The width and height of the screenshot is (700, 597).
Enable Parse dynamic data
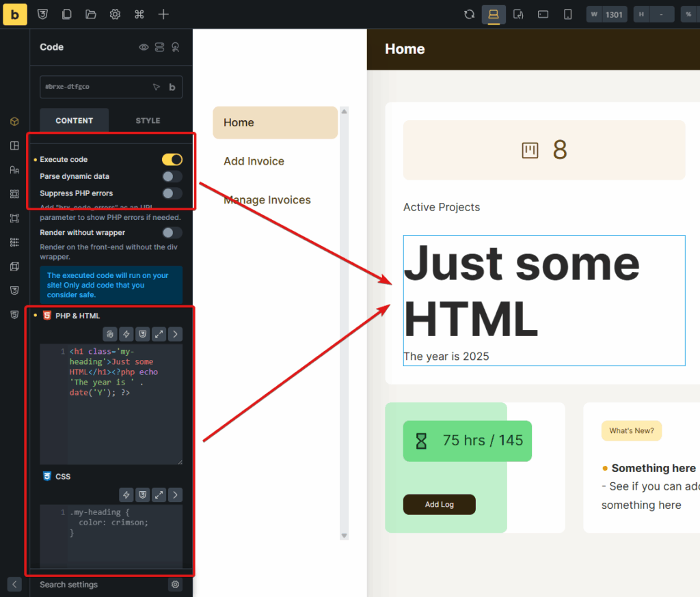pyautogui.click(x=172, y=176)
